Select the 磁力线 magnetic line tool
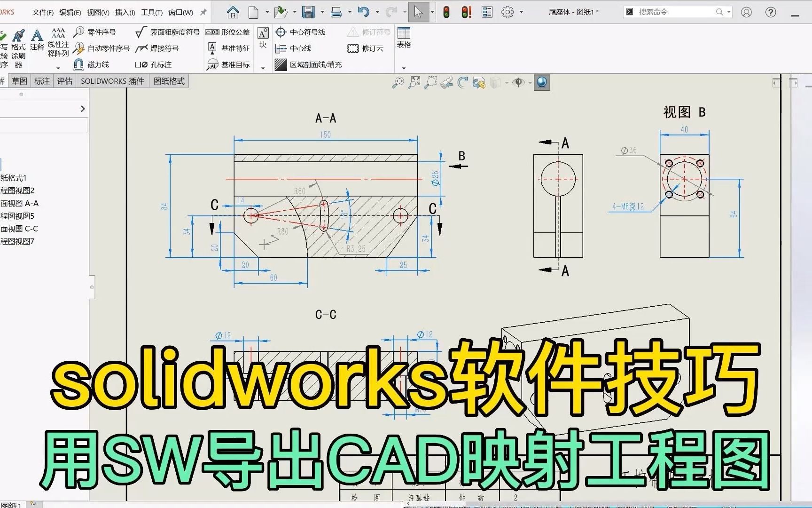 (x=92, y=64)
